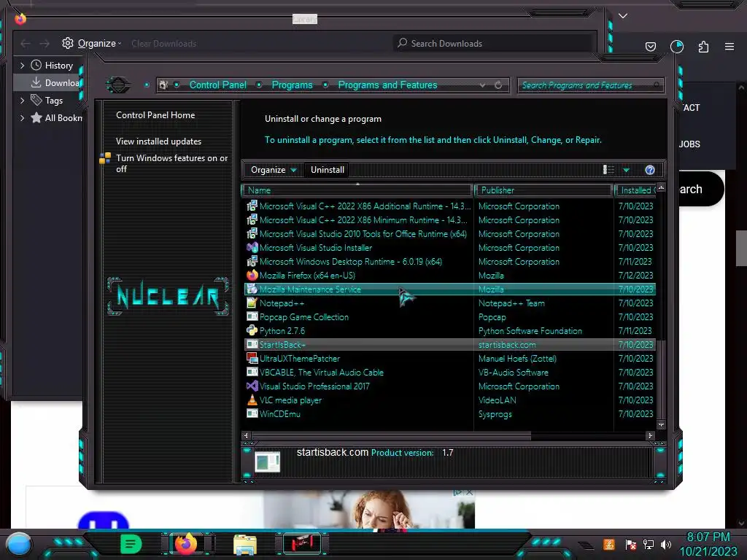747x560 pixels.
Task: Click the Popcap Game Collection icon
Action: (252, 316)
